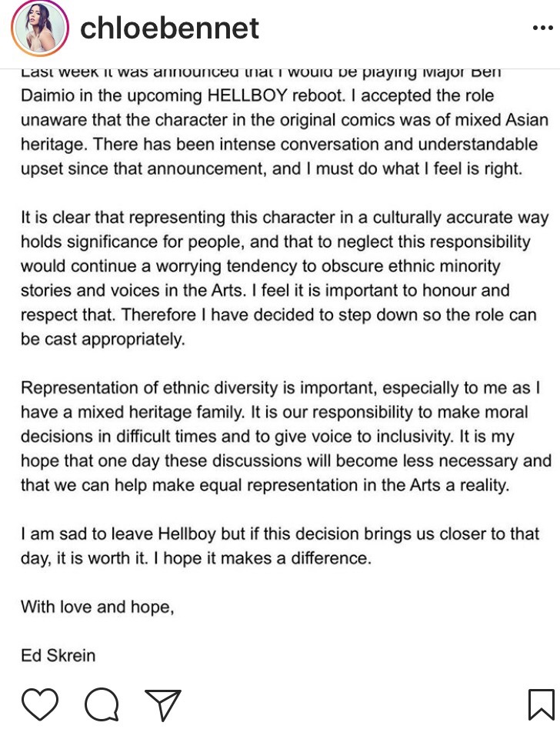Tap the cut-off top line "Last week it was announced"
This screenshot has height=746, width=560.
pos(261,73)
